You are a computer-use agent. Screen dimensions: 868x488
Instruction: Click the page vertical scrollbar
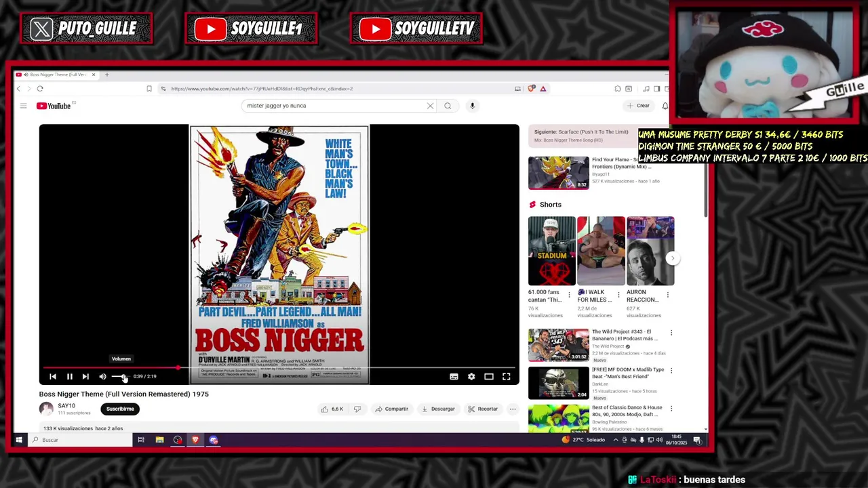[706, 192]
